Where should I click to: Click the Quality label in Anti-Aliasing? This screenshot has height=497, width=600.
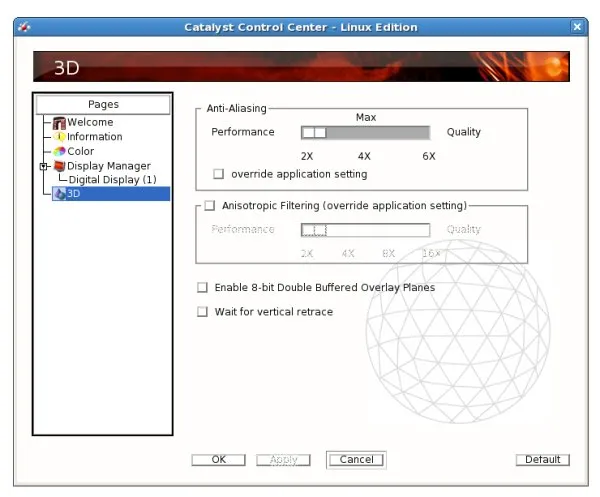464,132
